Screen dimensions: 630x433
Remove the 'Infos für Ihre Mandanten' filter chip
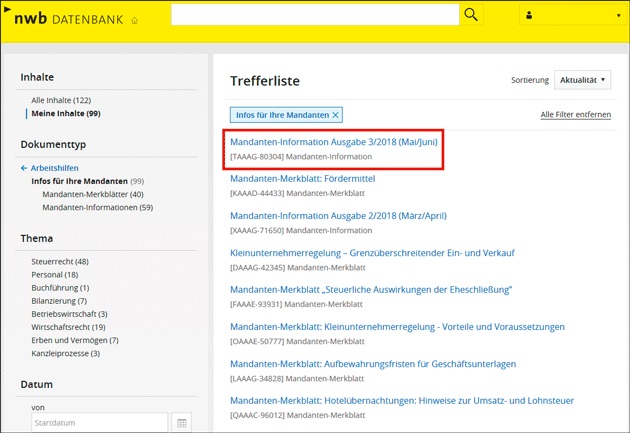336,115
